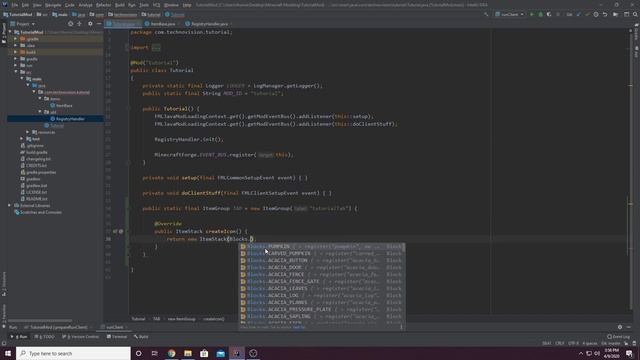Expand the build folder in project tree
The image size is (640, 360).
[x=16, y=52]
